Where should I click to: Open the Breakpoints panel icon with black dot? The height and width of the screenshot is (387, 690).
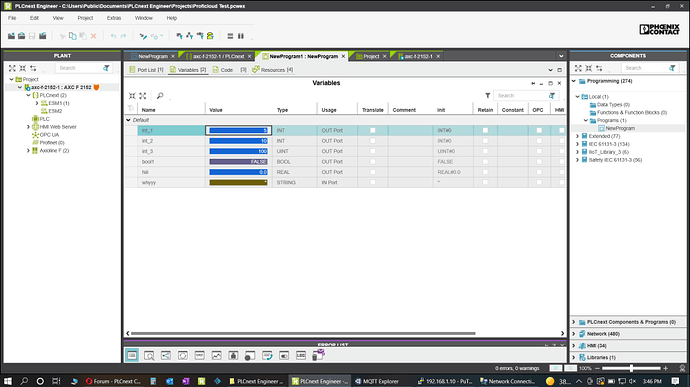pyautogui.click(x=250, y=355)
